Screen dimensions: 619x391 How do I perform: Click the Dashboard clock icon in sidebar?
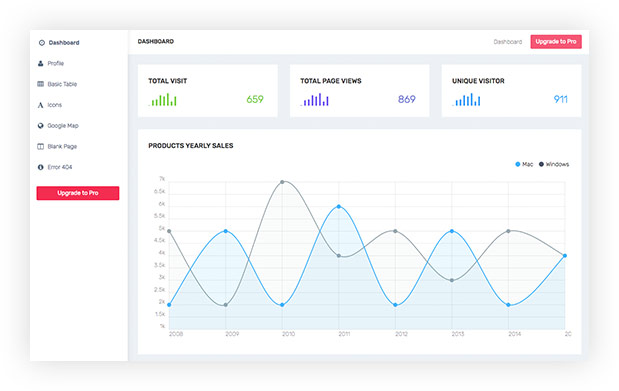[41, 43]
